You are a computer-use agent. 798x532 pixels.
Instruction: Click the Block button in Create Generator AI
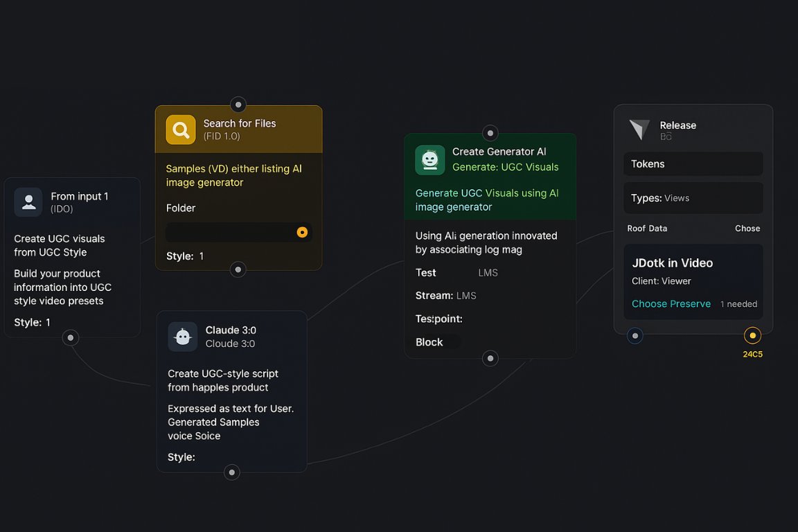(429, 342)
